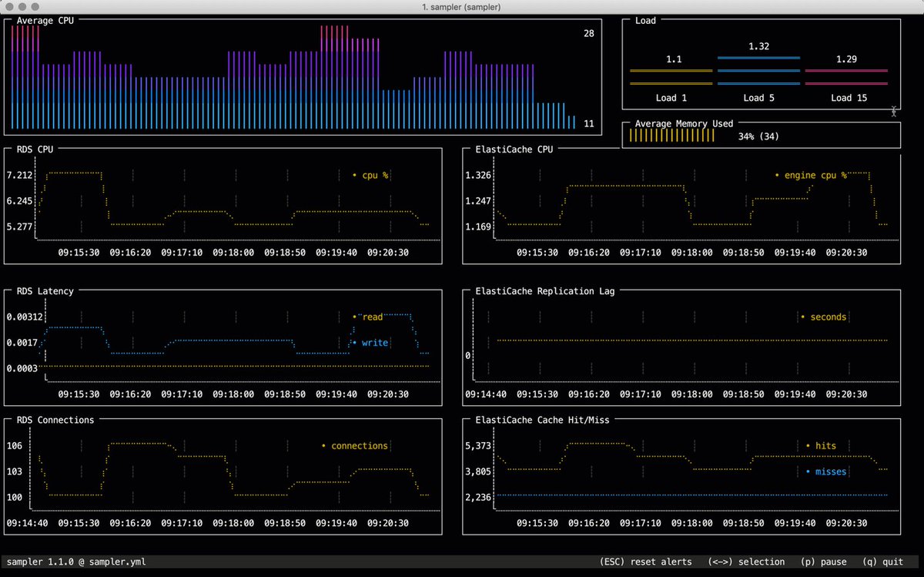Select the RDS CPU panel title
This screenshot has height=577, width=924.
tap(35, 149)
